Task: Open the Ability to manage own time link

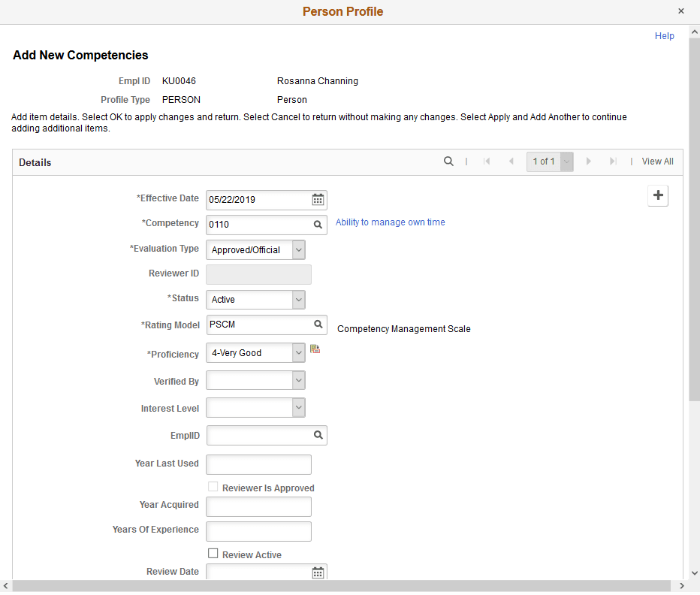Action: click(x=390, y=222)
